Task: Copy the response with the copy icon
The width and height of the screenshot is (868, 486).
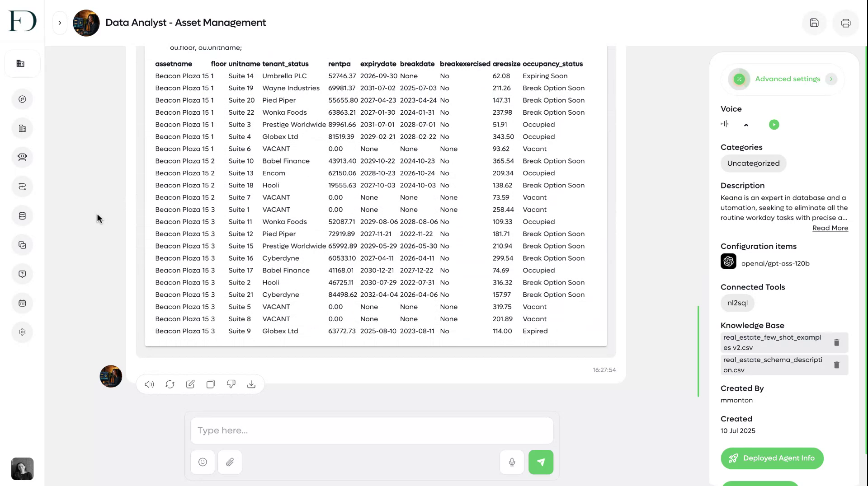Action: click(x=211, y=384)
